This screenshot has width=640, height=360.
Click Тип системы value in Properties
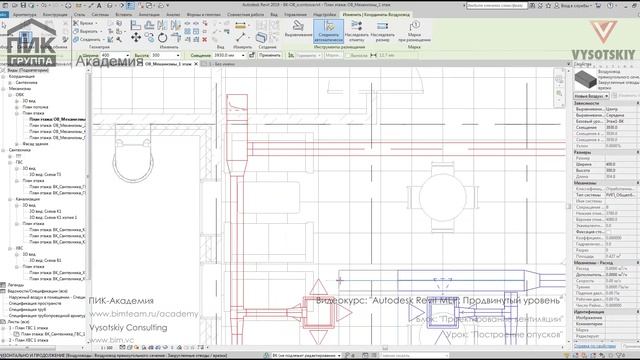(621, 195)
